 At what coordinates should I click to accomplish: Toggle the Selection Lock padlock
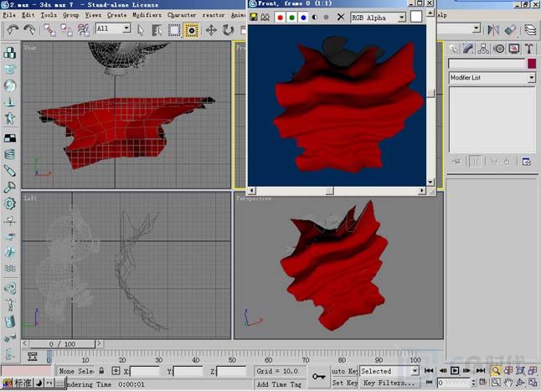[x=101, y=371]
